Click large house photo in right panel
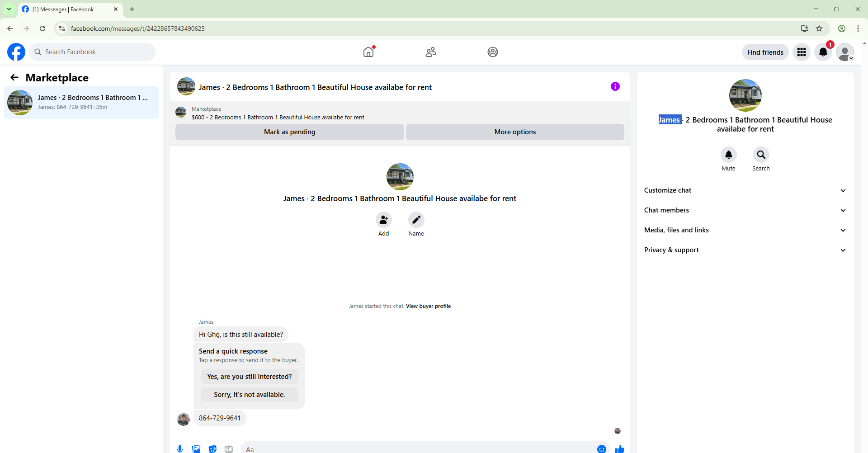 tap(745, 95)
